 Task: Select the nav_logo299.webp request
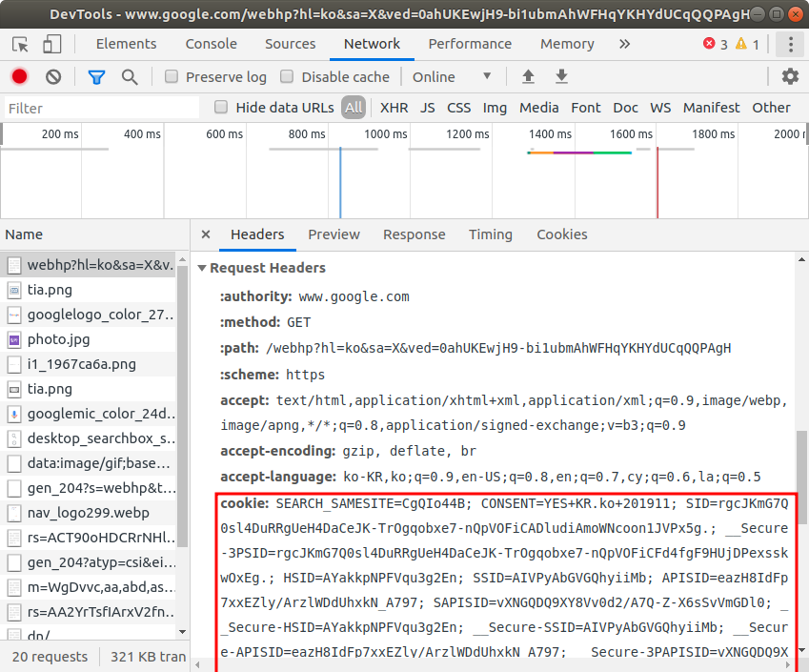89,513
